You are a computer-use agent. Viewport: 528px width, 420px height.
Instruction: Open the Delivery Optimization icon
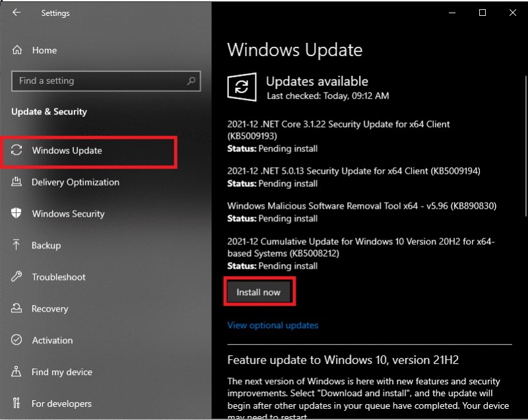coord(16,182)
